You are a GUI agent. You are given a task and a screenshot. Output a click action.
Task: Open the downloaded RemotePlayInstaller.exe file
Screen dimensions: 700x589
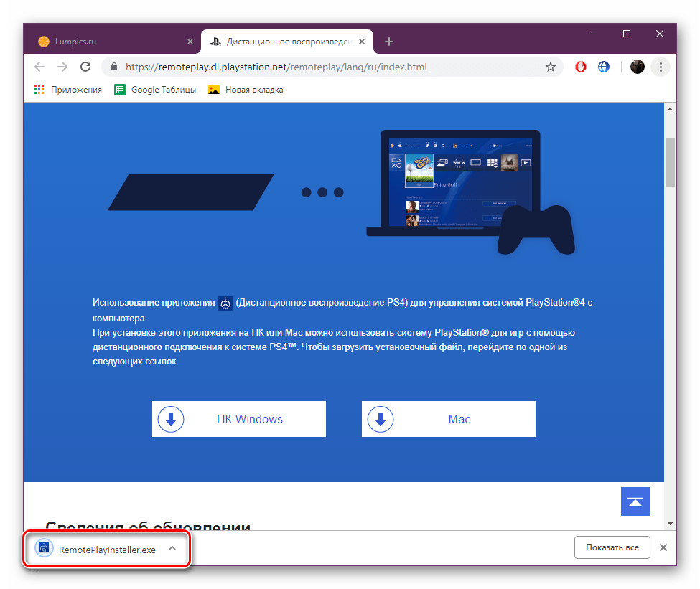click(x=97, y=549)
